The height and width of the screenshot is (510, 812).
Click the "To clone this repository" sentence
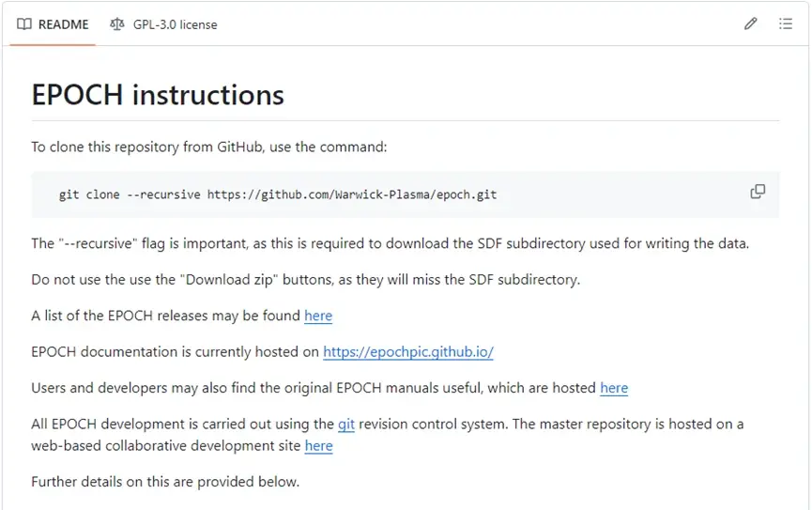[x=208, y=147]
